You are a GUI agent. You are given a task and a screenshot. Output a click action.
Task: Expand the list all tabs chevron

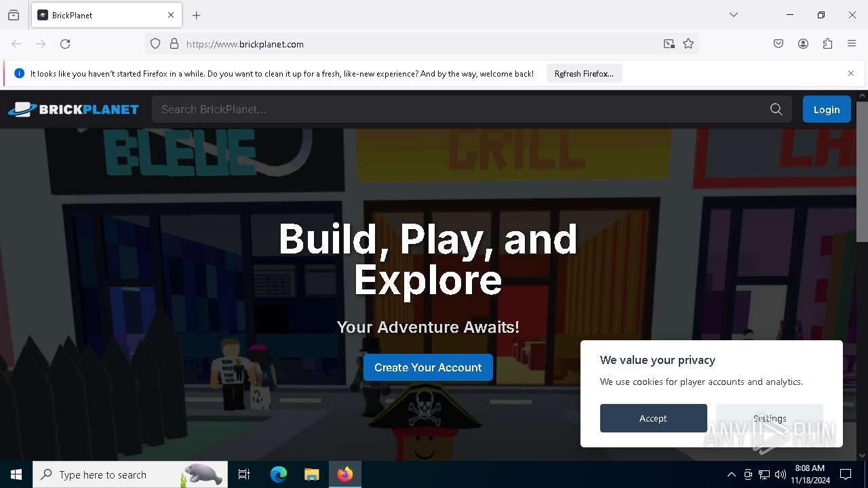click(734, 15)
